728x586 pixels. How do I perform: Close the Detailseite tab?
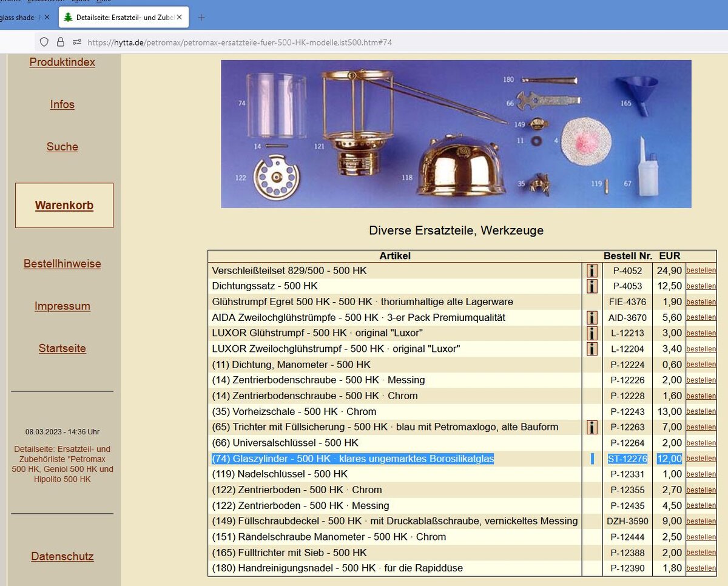[180, 17]
